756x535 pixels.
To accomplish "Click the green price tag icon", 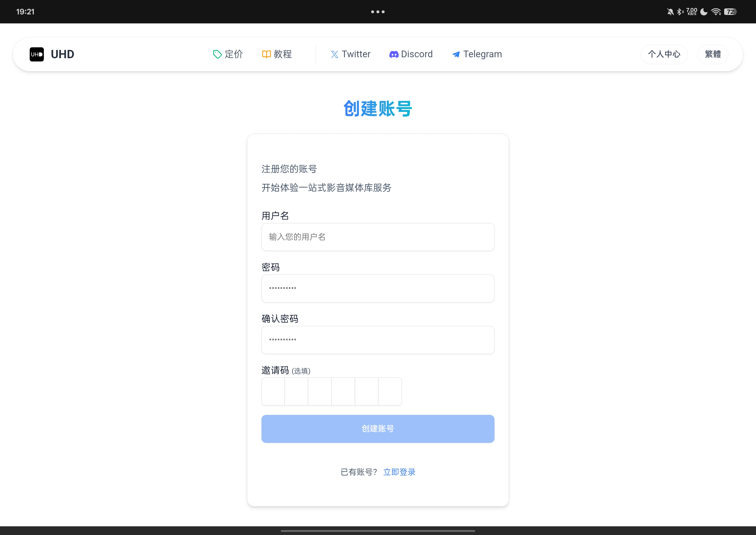I will pos(217,54).
